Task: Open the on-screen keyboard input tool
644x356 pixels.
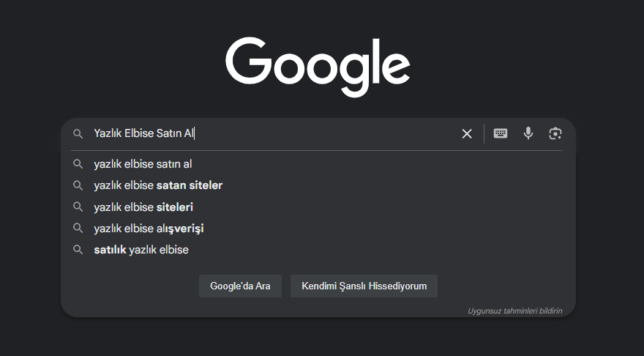Action: point(501,133)
